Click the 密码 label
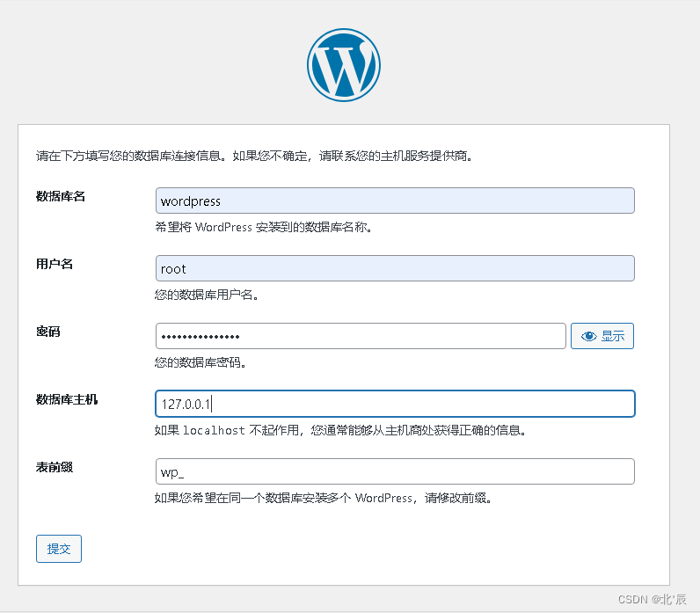 coord(48,332)
